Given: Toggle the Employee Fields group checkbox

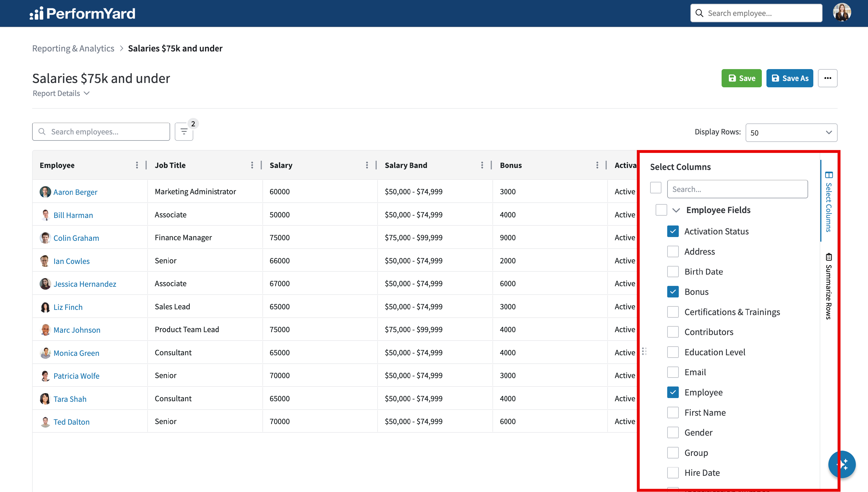Looking at the screenshot, I should coord(661,210).
